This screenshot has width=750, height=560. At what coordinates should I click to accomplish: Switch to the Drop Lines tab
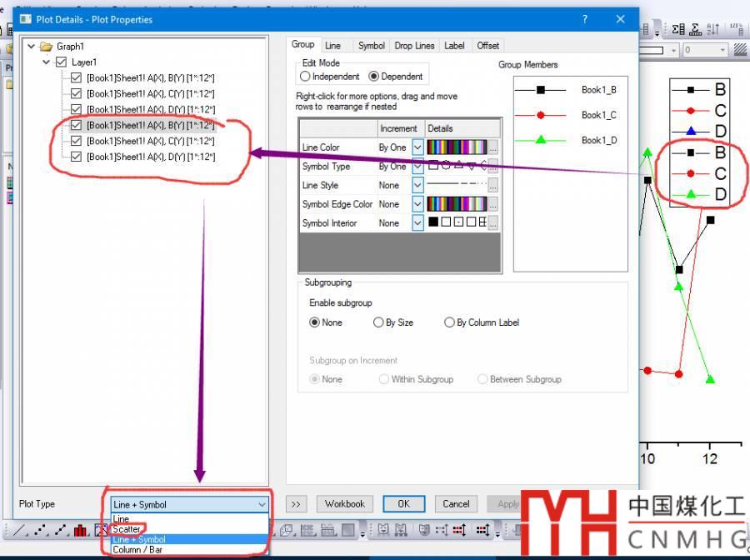[x=414, y=46]
